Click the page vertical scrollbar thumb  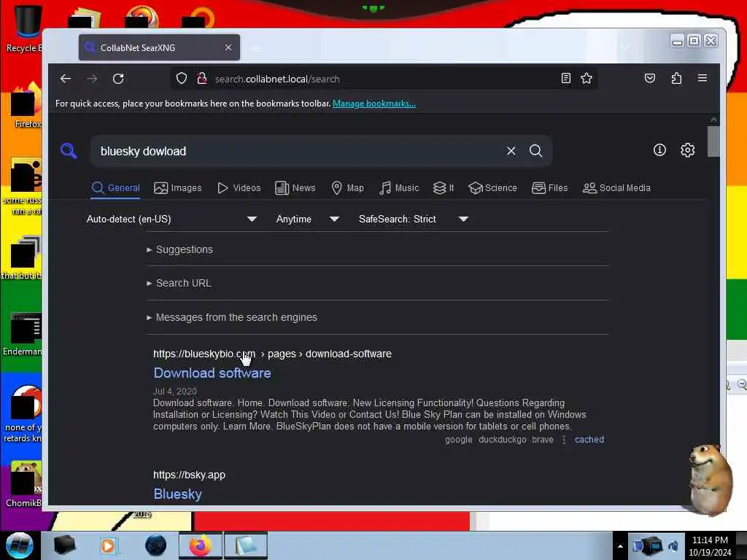tap(713, 141)
